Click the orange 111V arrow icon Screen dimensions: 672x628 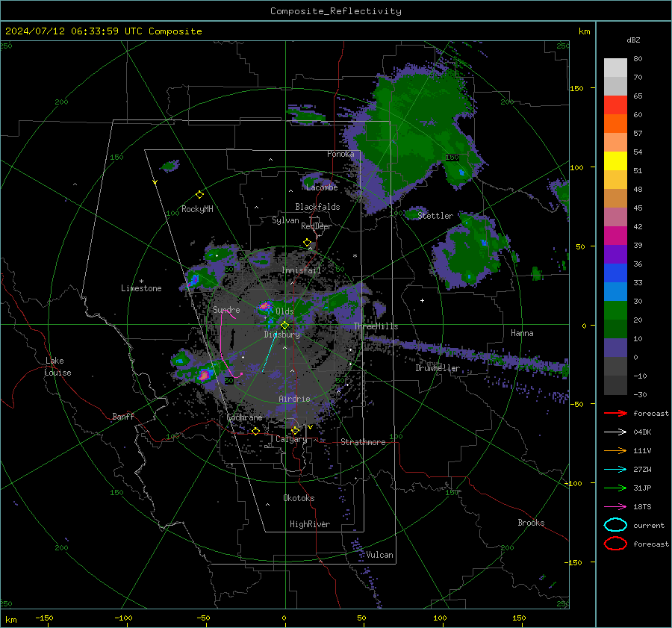click(x=615, y=450)
